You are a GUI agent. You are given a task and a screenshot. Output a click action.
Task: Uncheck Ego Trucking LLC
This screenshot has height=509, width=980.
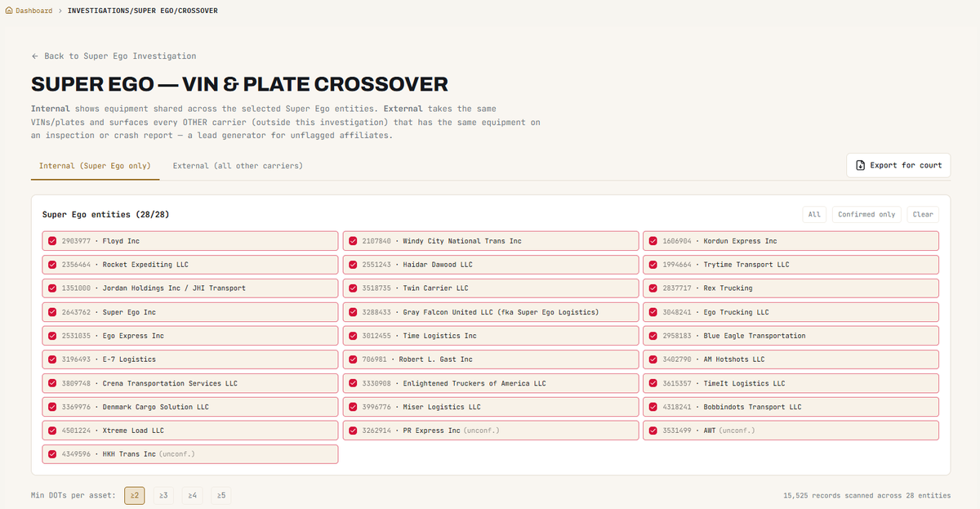pyautogui.click(x=791, y=312)
